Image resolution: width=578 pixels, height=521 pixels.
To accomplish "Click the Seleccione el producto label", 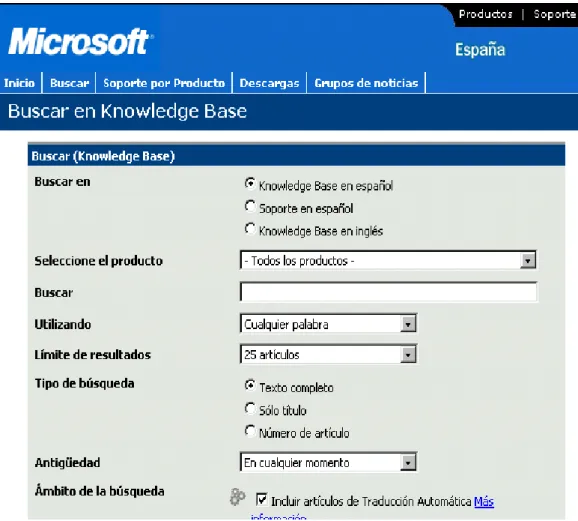I will [98, 261].
